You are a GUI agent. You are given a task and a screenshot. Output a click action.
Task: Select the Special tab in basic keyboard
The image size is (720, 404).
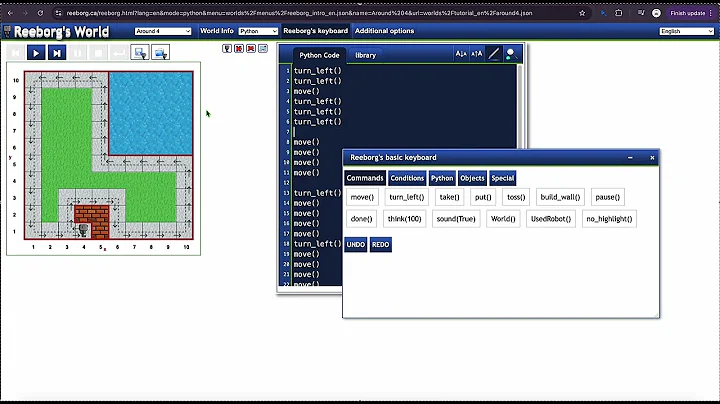(503, 178)
